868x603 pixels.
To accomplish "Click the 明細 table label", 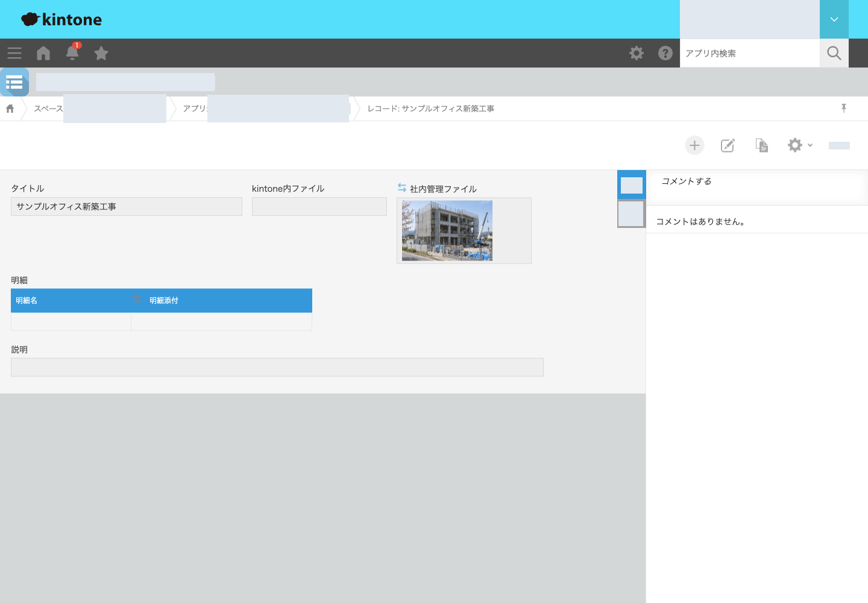I will (x=19, y=280).
